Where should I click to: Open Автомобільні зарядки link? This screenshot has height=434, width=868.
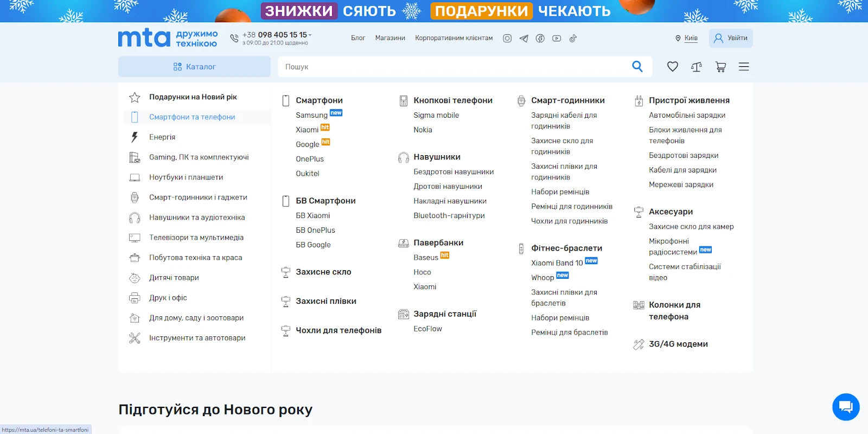687,115
